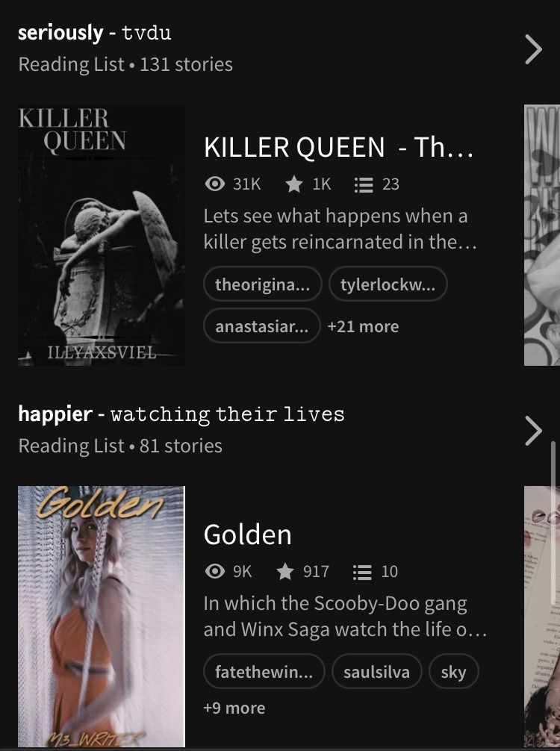560x751 pixels.
Task: Open the KILLER QUEEN story title
Action: coord(339,147)
